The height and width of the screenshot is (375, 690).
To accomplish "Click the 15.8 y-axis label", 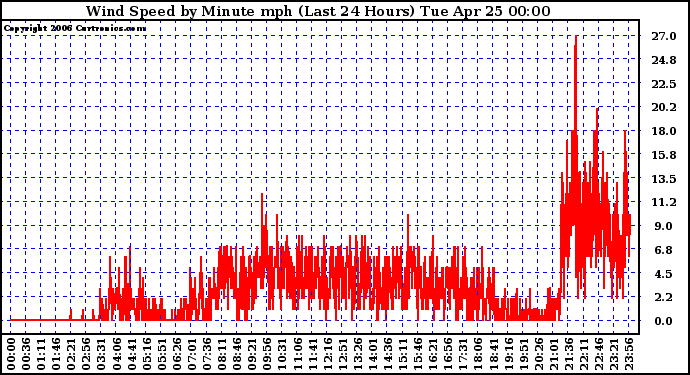I will click(664, 155).
